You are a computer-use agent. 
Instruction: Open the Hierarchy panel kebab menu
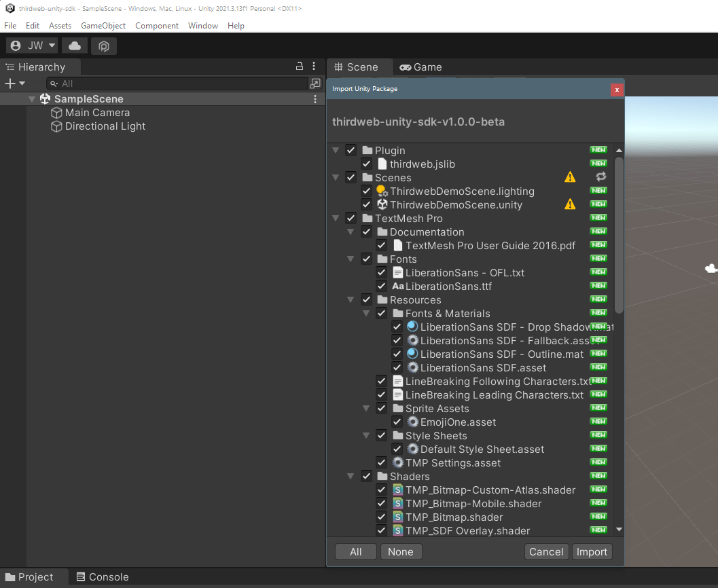pyautogui.click(x=313, y=67)
